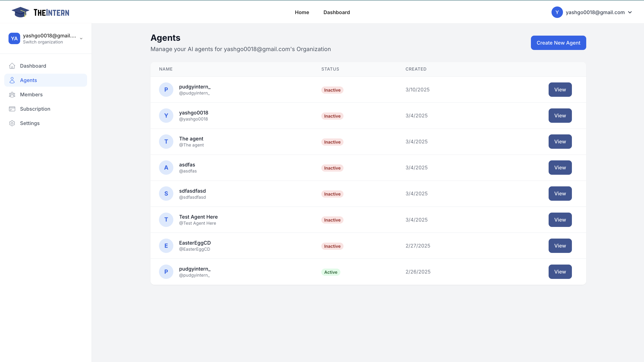644x362 pixels.
Task: Click Inactive status badge for yashgo0018 agent
Action: (332, 116)
